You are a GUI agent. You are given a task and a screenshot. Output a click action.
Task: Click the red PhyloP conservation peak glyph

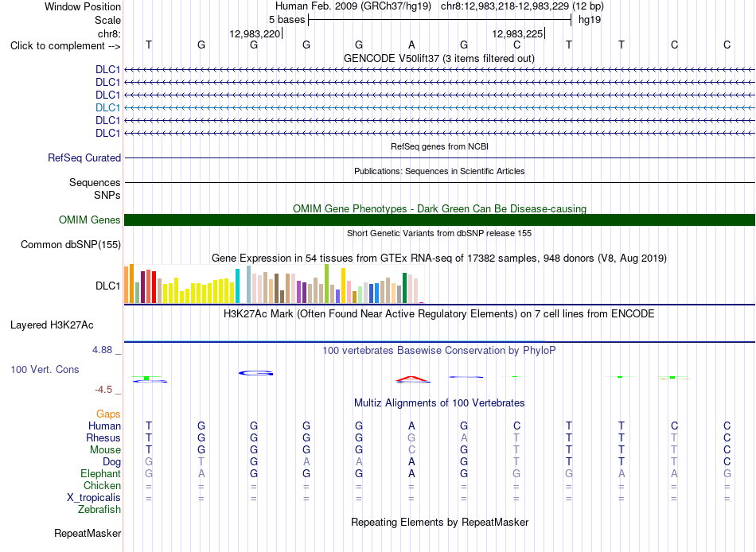pos(412,379)
